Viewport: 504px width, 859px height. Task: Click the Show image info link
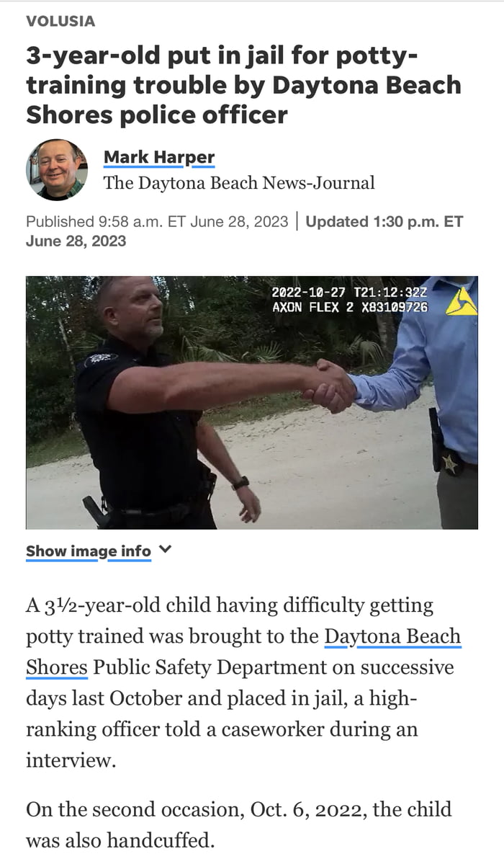(88, 551)
